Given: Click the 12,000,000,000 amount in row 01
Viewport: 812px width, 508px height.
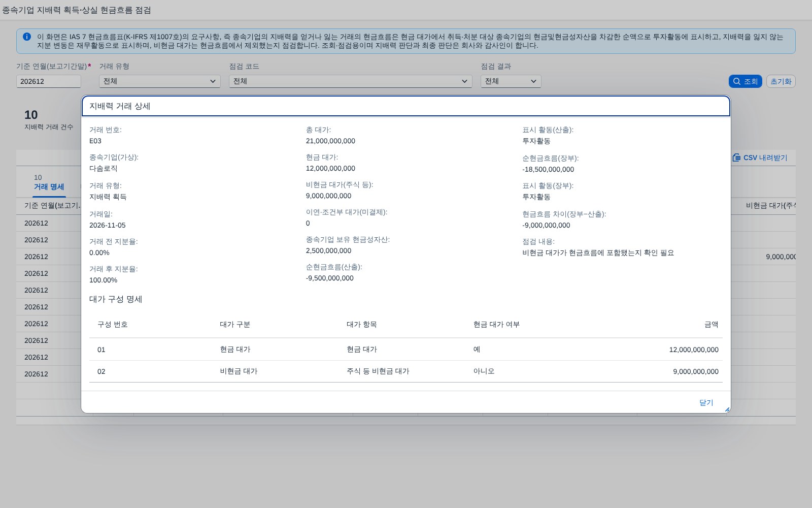Looking at the screenshot, I should coord(694,350).
